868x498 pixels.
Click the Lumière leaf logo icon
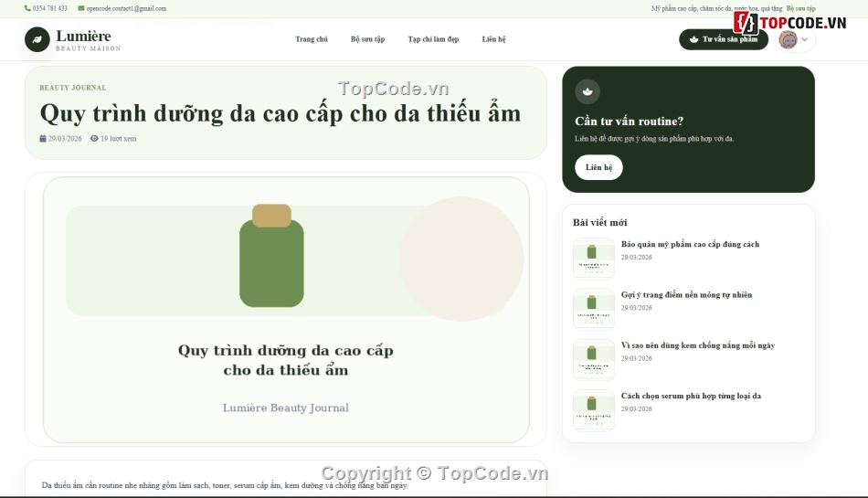pos(37,40)
